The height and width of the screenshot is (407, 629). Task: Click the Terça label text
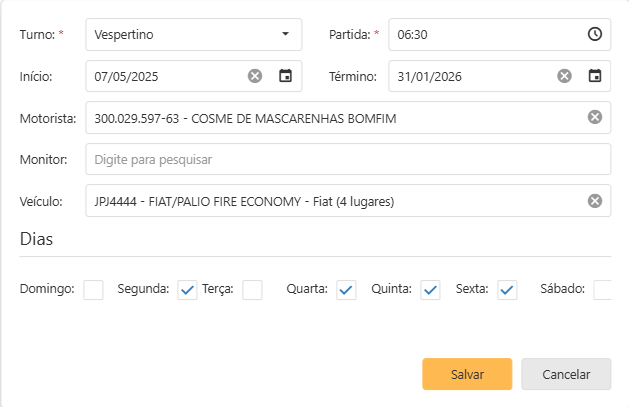pyautogui.click(x=218, y=289)
